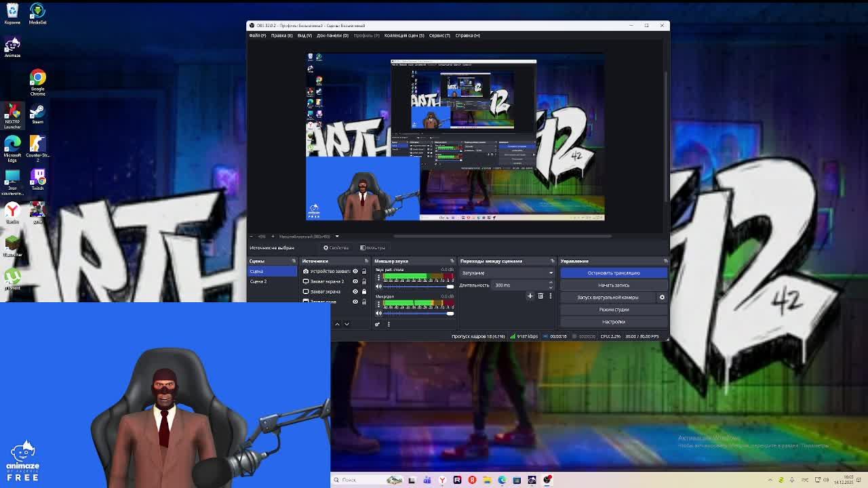Open the Файл menu in OBS
Viewport: 868px width, 488px height.
(258, 35)
